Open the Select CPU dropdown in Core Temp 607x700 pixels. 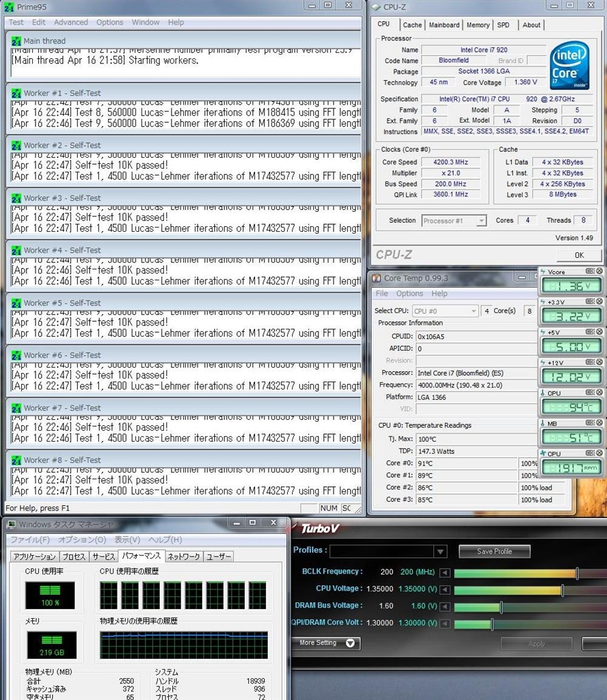click(x=474, y=311)
